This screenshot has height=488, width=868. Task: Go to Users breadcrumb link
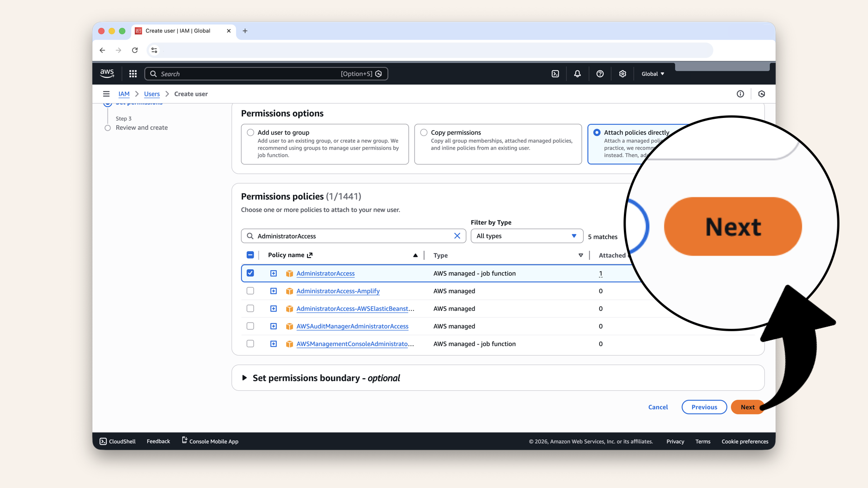coord(152,94)
